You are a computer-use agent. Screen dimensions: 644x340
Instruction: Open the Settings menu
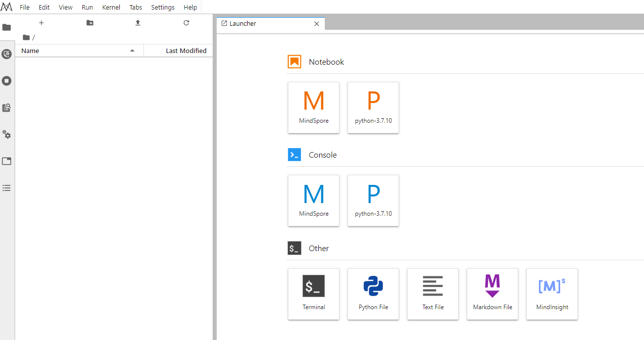click(163, 7)
